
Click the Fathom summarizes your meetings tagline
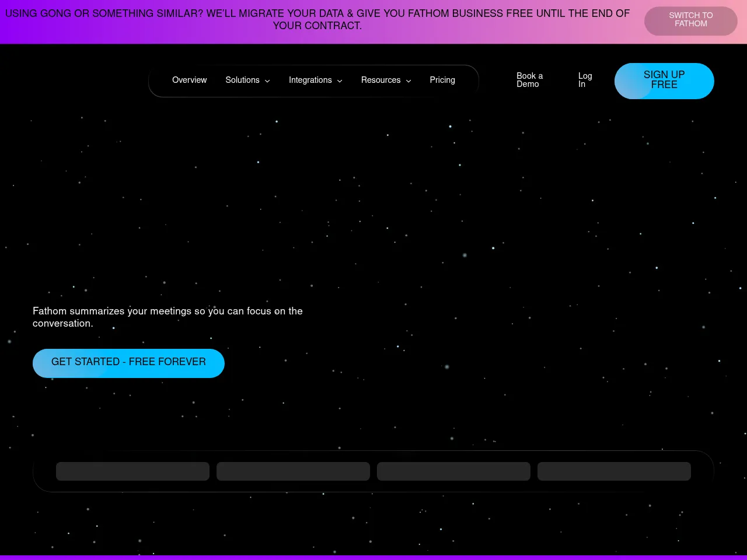pyautogui.click(x=167, y=317)
